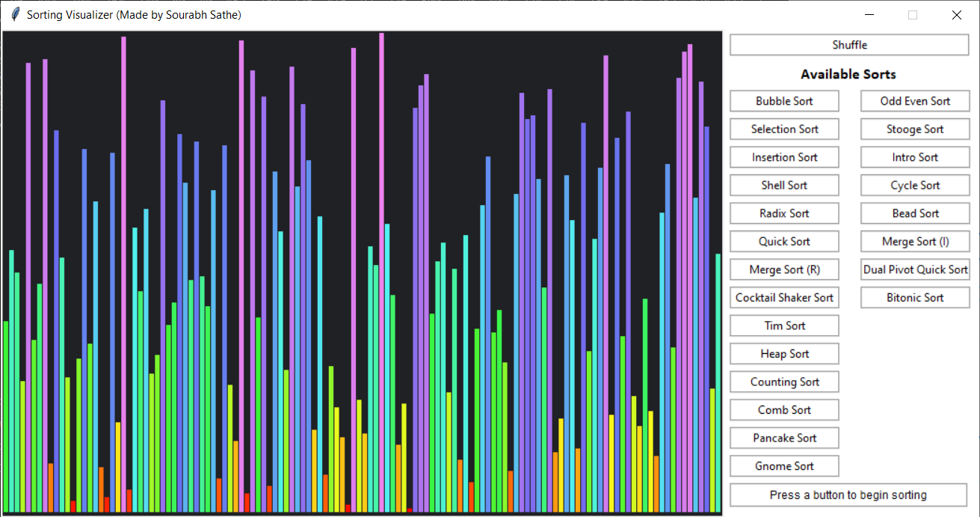Click the 'Press a button to begin sorting' status
The width and height of the screenshot is (980, 517).
[x=848, y=495]
